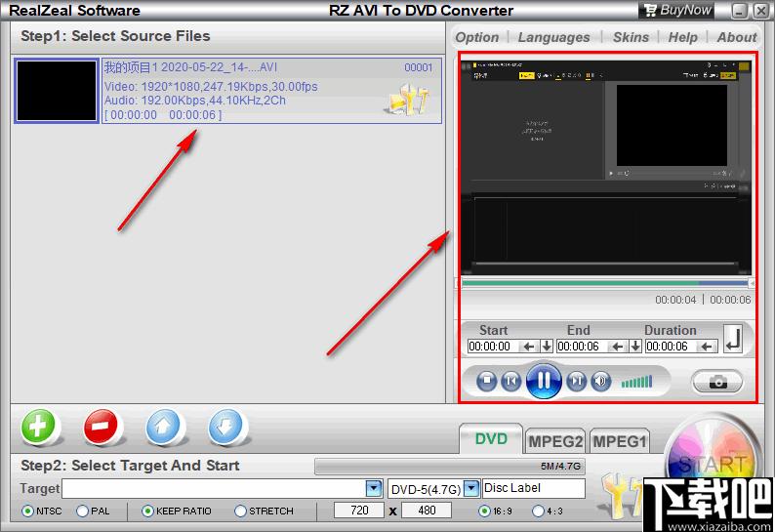
Task: Click left arrow next to End time
Action: (618, 347)
